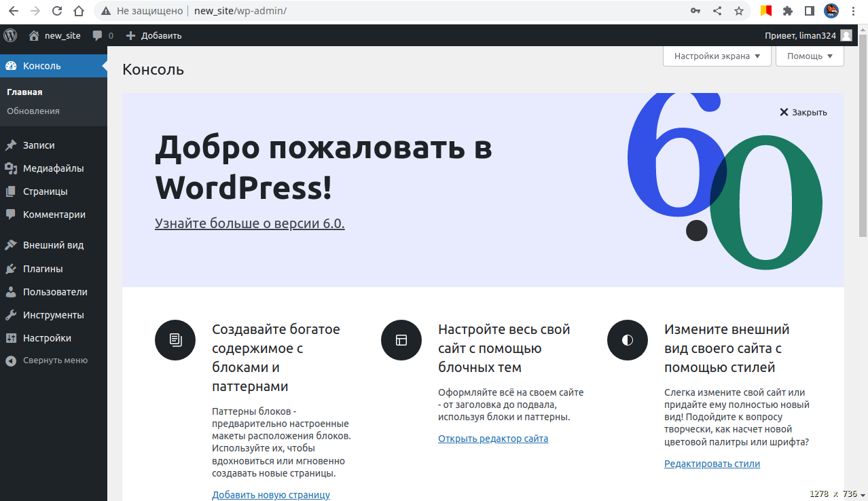Go to Внешний вид in sidebar
Image resolution: width=868 pixels, height=501 pixels.
(53, 245)
